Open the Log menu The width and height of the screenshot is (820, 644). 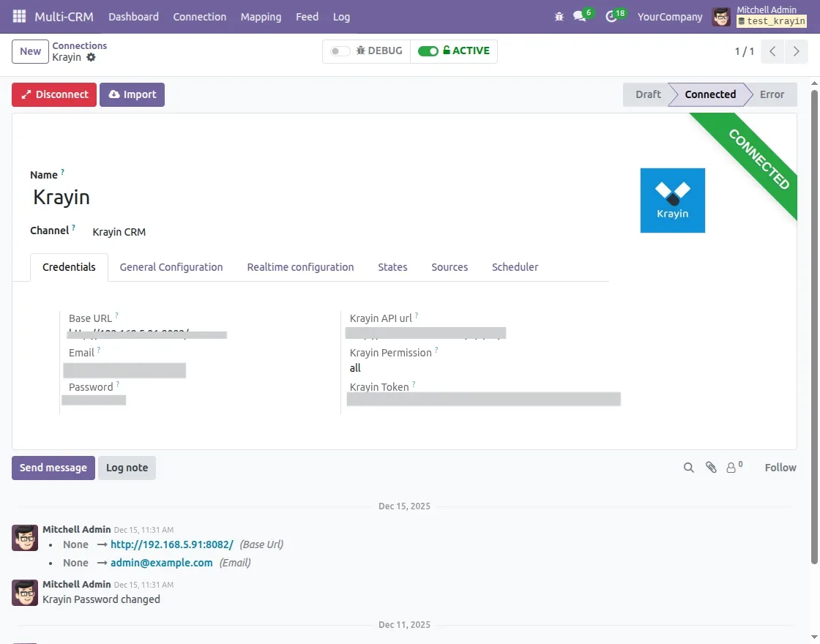[x=341, y=17]
